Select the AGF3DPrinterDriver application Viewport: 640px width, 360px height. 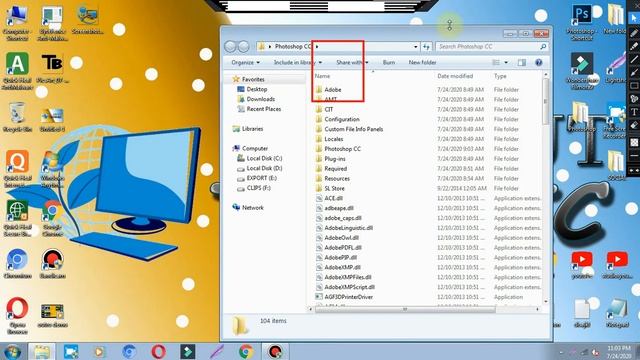pos(349,297)
